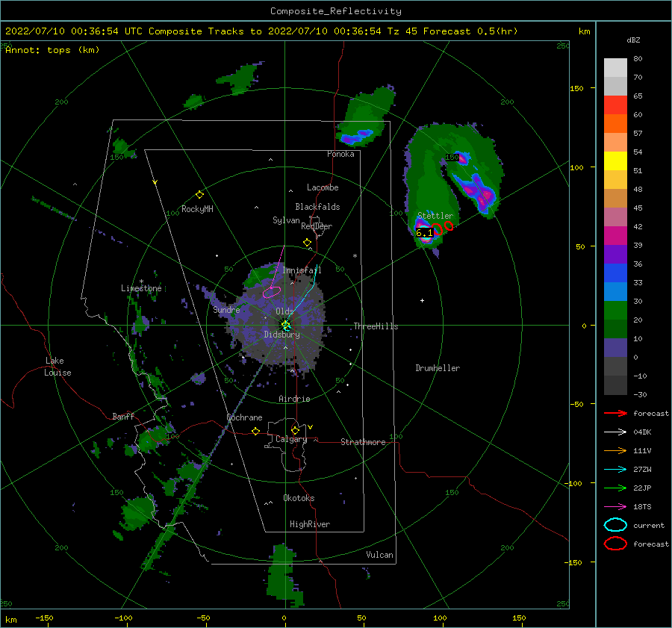The height and width of the screenshot is (628, 672).
Task: Click the plus marker north of Drumheller
Action: tap(422, 300)
